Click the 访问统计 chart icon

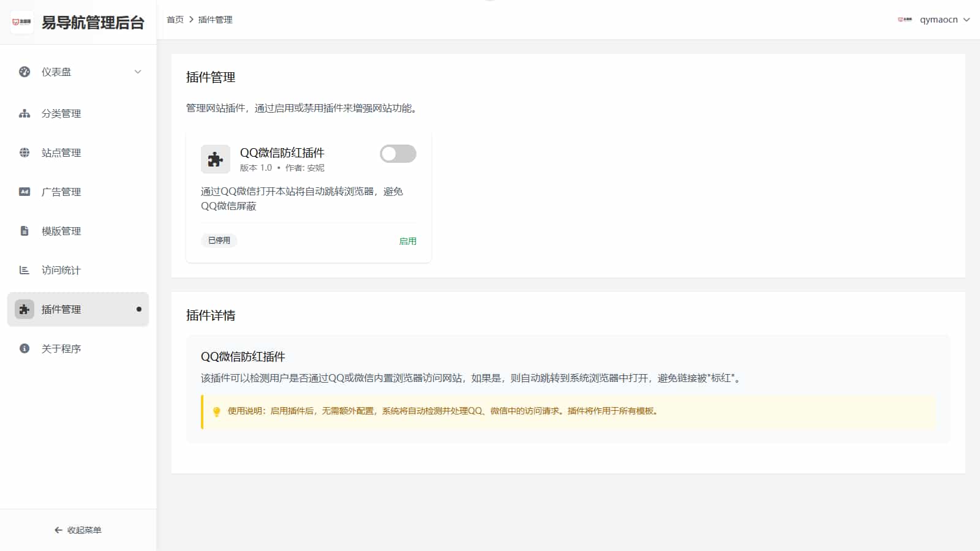tap(24, 270)
